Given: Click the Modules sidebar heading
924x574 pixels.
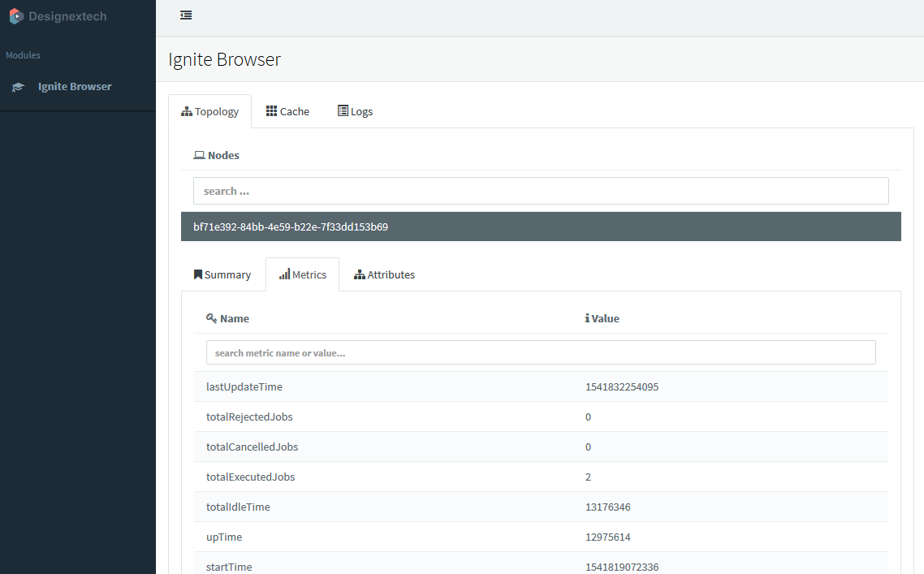Looking at the screenshot, I should click(x=23, y=55).
